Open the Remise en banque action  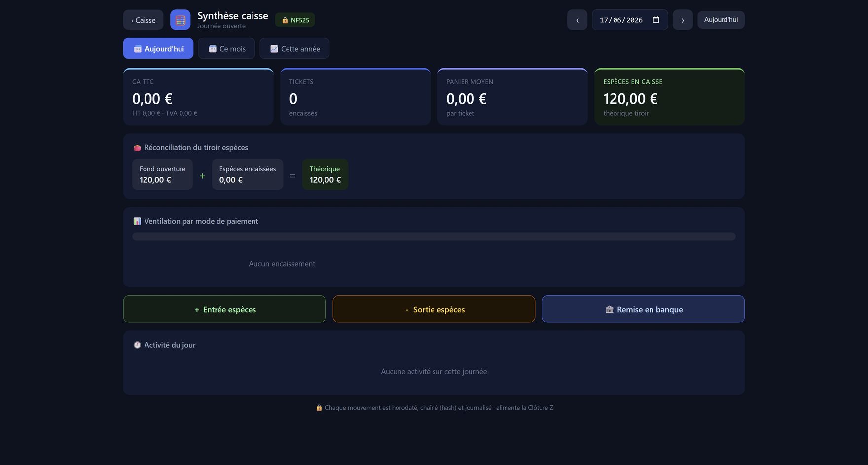[643, 309]
